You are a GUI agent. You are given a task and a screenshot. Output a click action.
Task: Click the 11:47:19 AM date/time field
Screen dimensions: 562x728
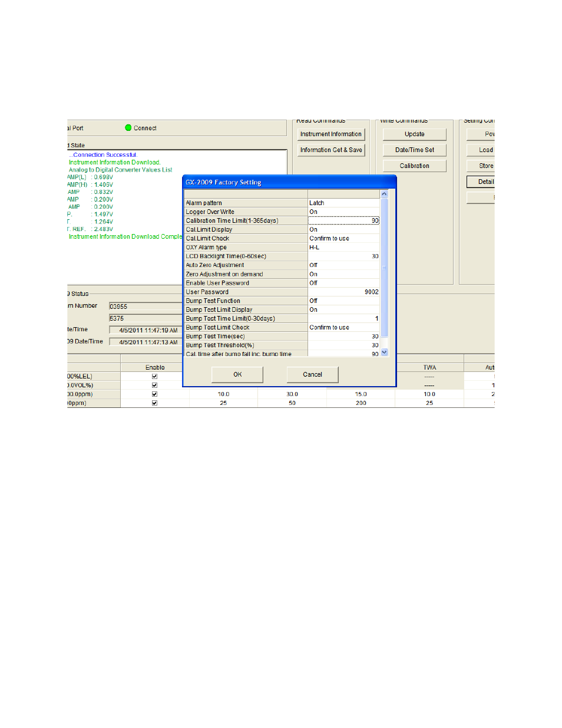pyautogui.click(x=146, y=330)
